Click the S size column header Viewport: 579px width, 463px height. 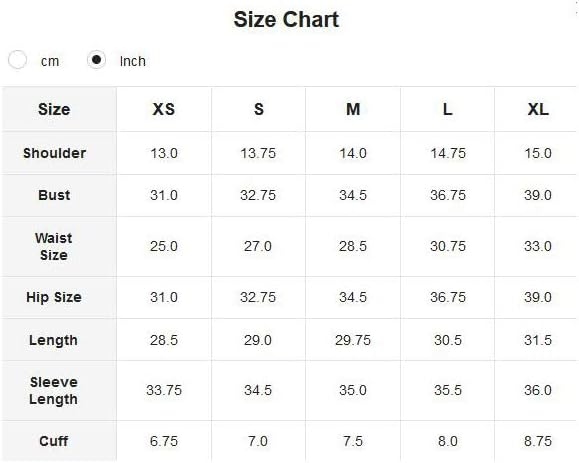coord(258,109)
